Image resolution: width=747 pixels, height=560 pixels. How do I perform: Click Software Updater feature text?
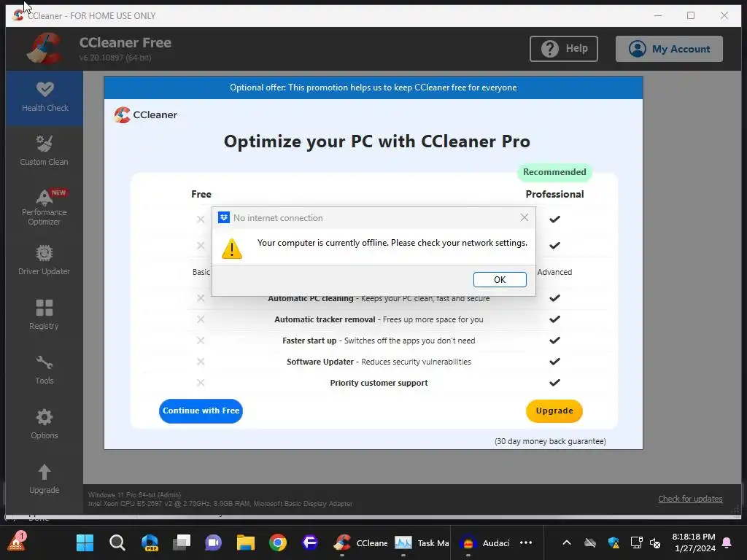coord(379,362)
